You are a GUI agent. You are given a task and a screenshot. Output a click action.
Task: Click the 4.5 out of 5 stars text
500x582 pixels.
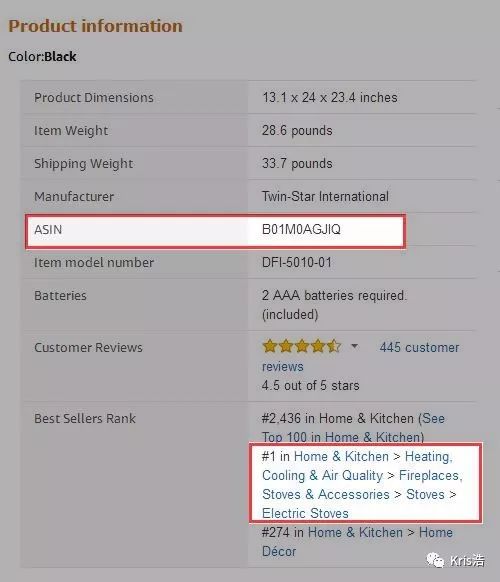coord(310,385)
